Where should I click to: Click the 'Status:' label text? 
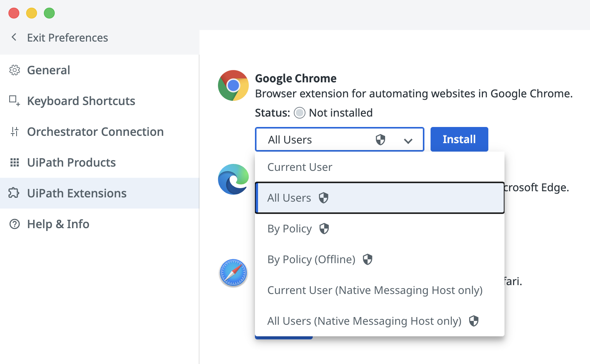pos(272,113)
